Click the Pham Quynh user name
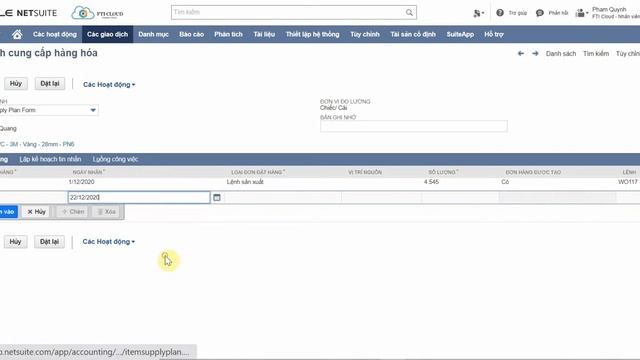The image size is (640, 360). coord(609,9)
